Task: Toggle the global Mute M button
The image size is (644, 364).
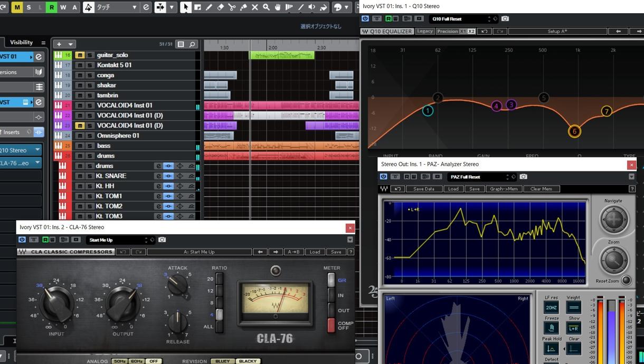Action: click(x=17, y=7)
